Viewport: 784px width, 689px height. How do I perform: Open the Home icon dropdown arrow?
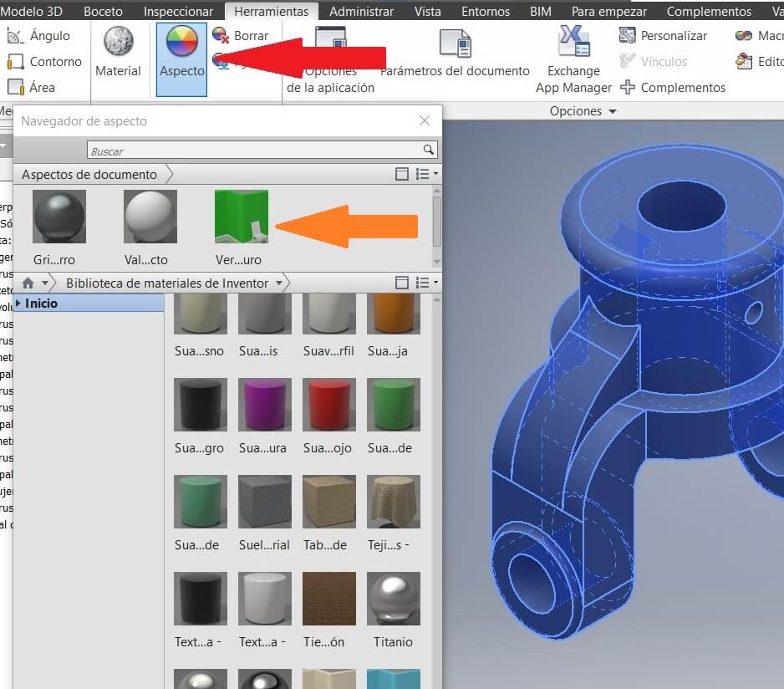[45, 283]
